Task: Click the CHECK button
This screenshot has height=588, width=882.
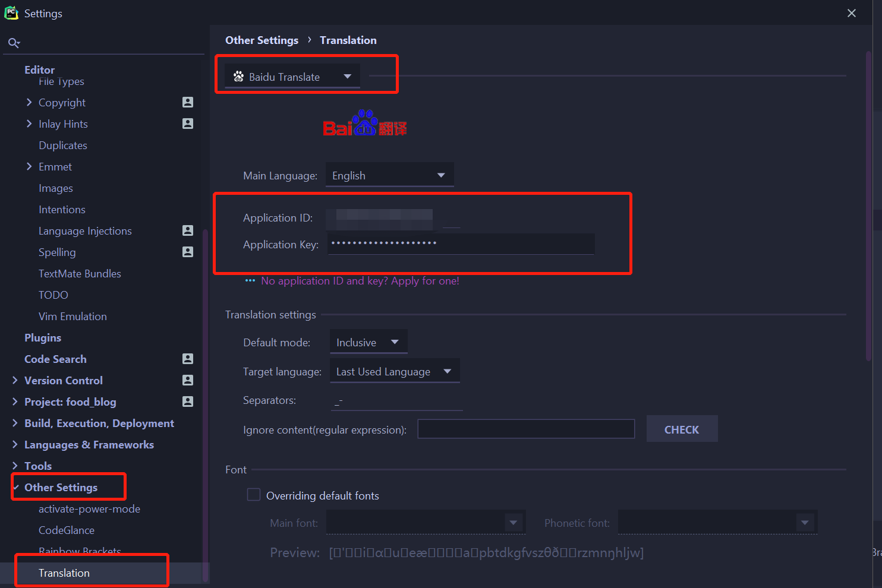Action: 682,429
